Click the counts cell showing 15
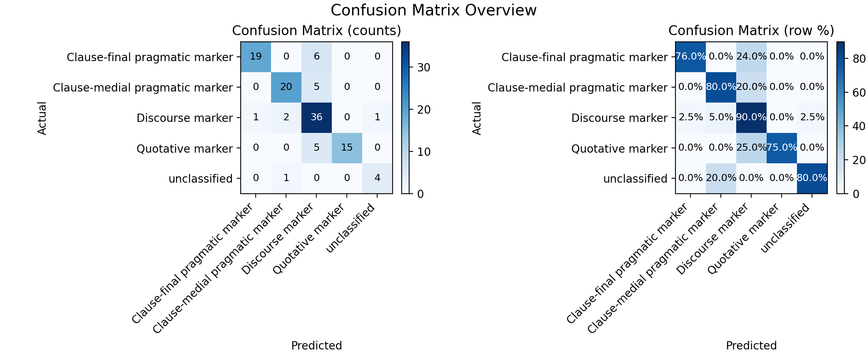Image resolution: width=868 pixels, height=355 pixels. pyautogui.click(x=347, y=148)
